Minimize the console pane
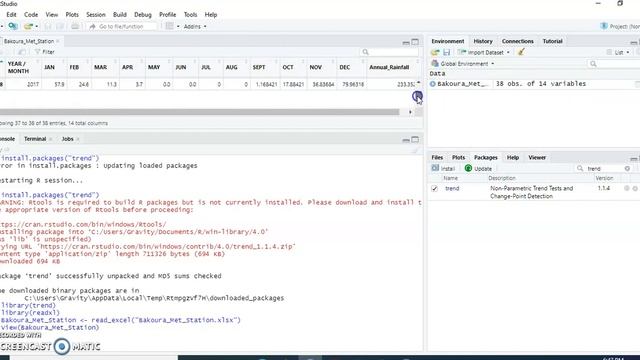640x360 pixels. pyautogui.click(x=406, y=140)
